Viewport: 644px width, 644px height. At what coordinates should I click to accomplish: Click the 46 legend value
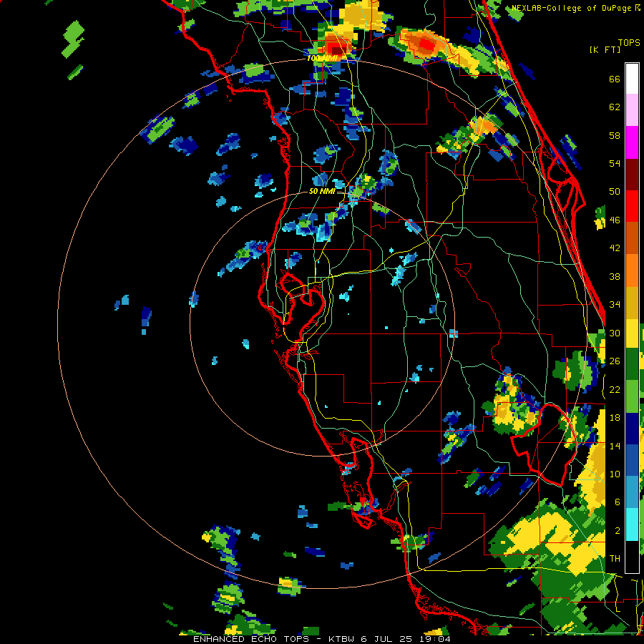[615, 220]
